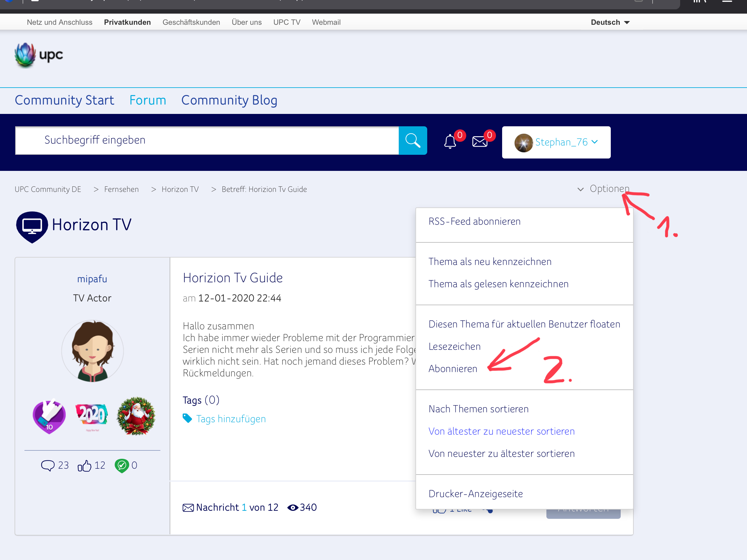Viewport: 747px width, 560px height.
Task: Click the search magnifier button
Action: point(412,141)
